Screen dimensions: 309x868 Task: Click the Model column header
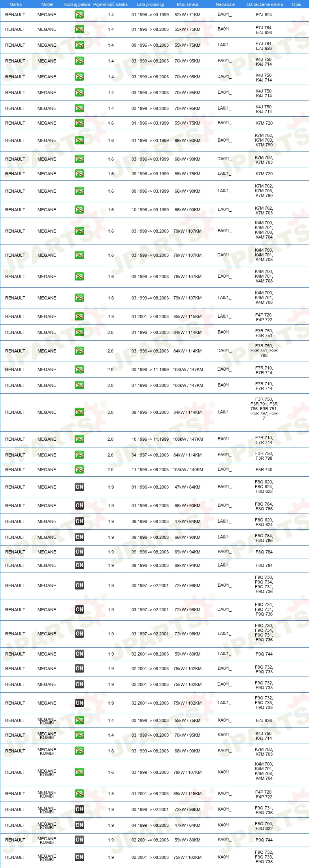coord(47,4)
